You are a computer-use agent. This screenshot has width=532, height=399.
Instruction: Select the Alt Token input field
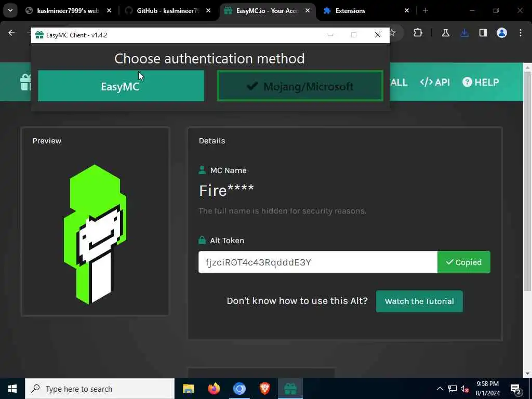pyautogui.click(x=318, y=262)
